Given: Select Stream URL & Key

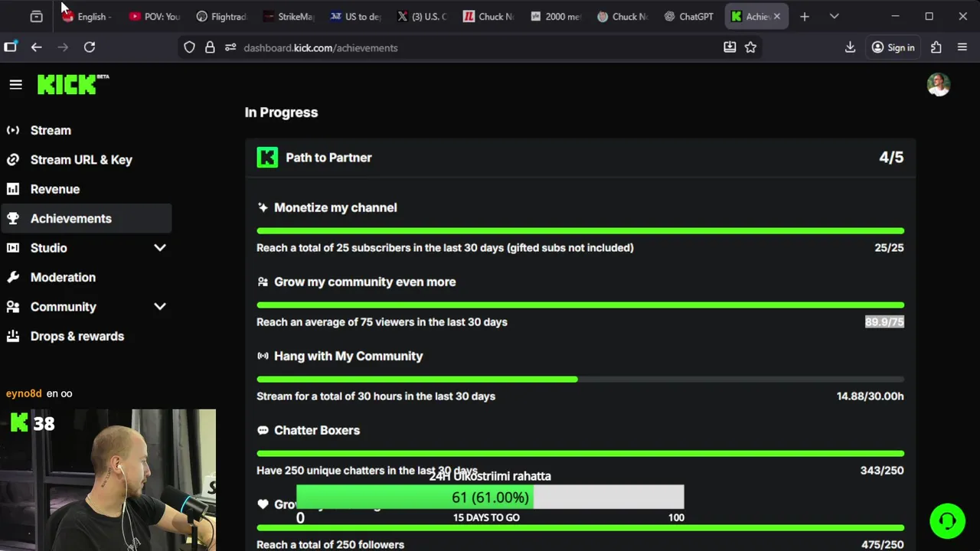Looking at the screenshot, I should click(x=81, y=160).
